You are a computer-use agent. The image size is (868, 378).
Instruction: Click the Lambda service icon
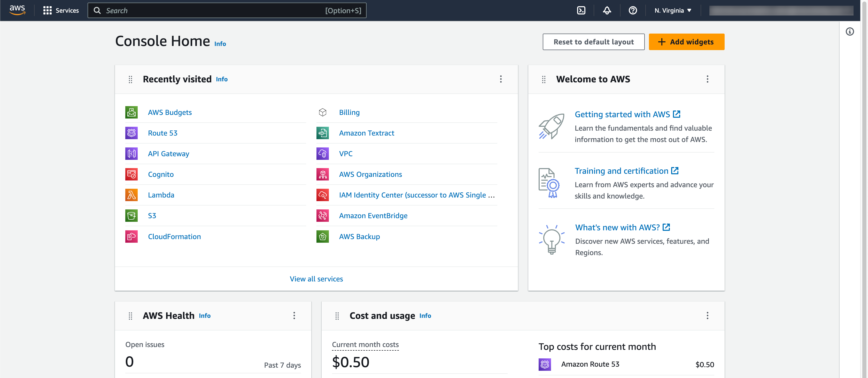(x=131, y=195)
